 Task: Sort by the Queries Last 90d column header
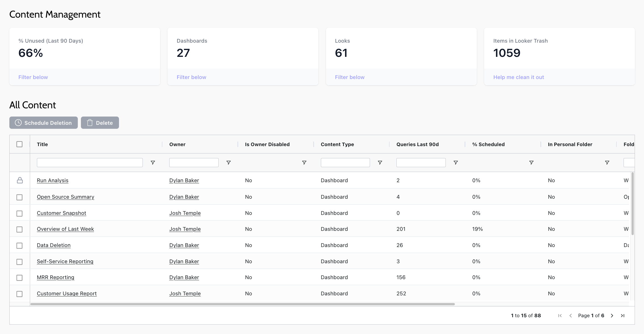[x=417, y=144]
